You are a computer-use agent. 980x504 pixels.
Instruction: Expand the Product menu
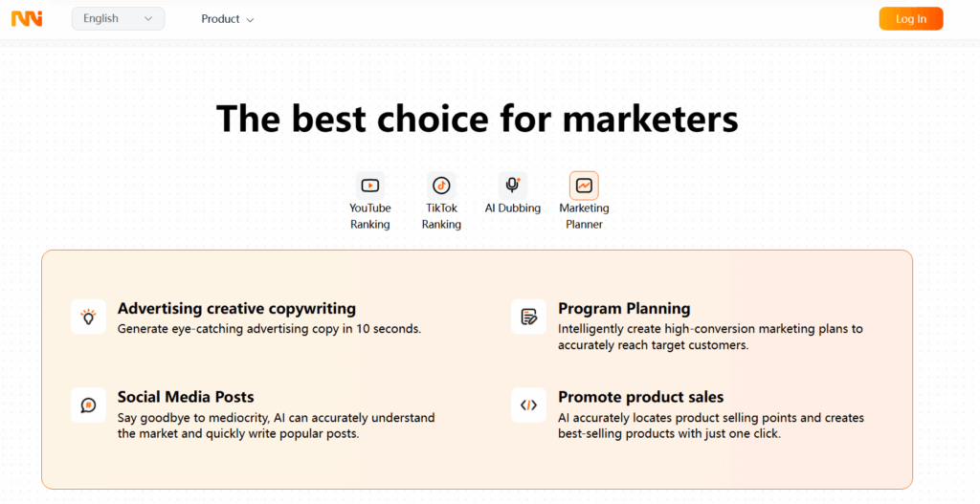[228, 19]
